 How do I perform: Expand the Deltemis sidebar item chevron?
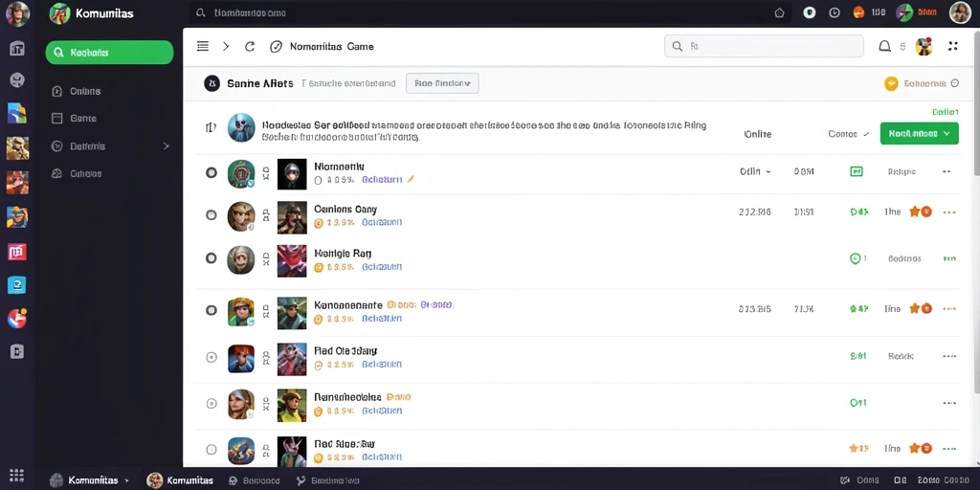click(167, 146)
